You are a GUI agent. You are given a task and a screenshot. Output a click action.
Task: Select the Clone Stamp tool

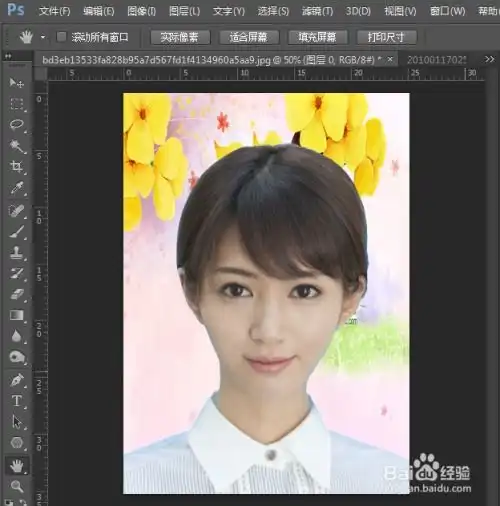tap(16, 253)
